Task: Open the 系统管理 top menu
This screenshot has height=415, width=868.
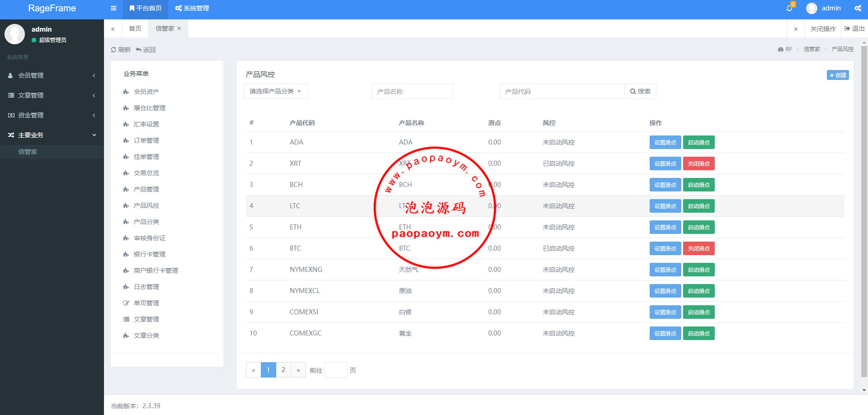Action: 192,8
